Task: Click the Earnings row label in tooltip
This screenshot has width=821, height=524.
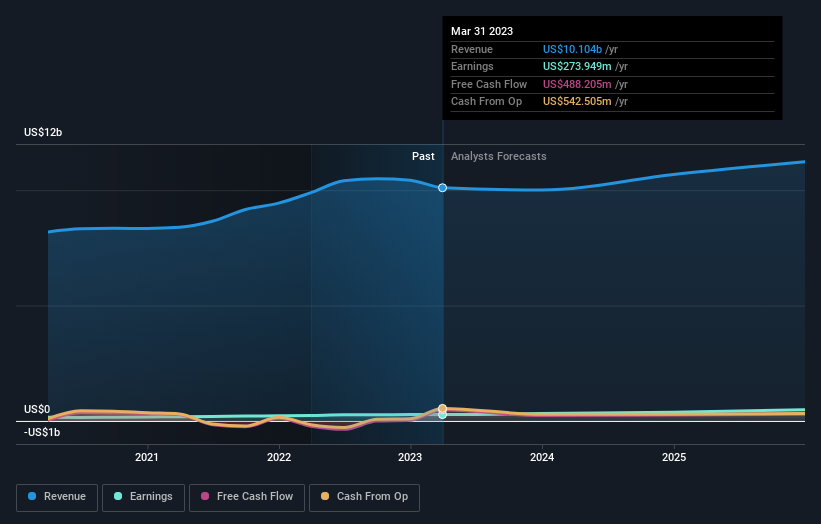Action: pyautogui.click(x=472, y=66)
